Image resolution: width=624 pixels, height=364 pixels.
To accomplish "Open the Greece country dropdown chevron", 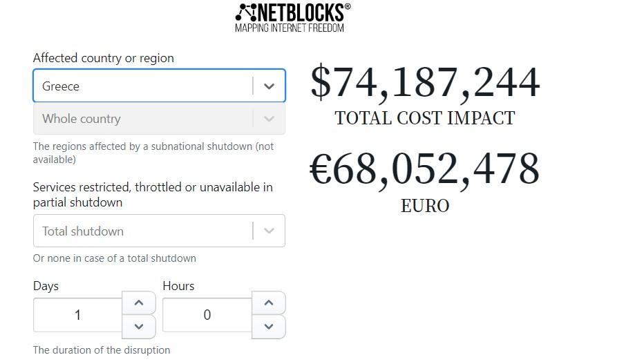I will (x=269, y=86).
